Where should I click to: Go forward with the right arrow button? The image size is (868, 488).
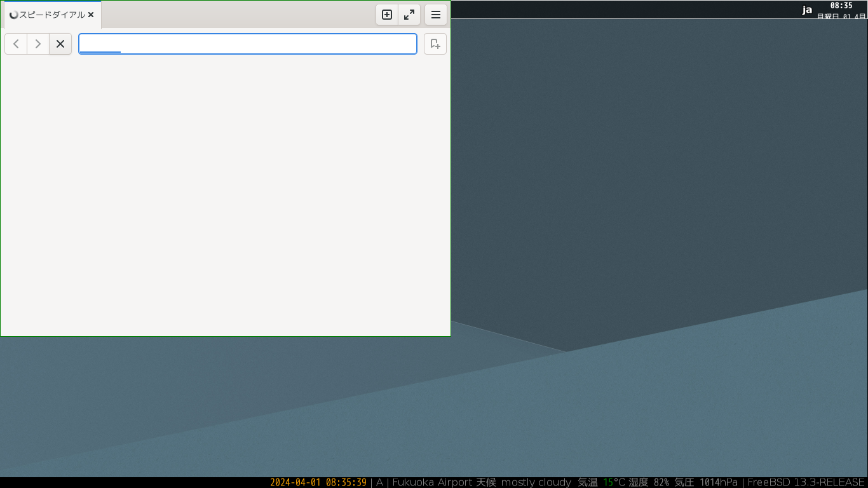click(x=38, y=44)
